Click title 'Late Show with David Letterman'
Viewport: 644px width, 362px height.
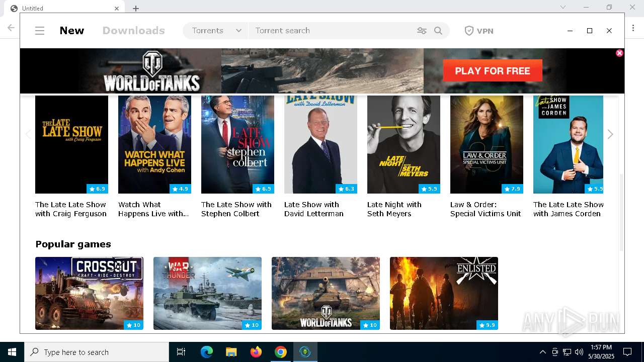click(314, 209)
